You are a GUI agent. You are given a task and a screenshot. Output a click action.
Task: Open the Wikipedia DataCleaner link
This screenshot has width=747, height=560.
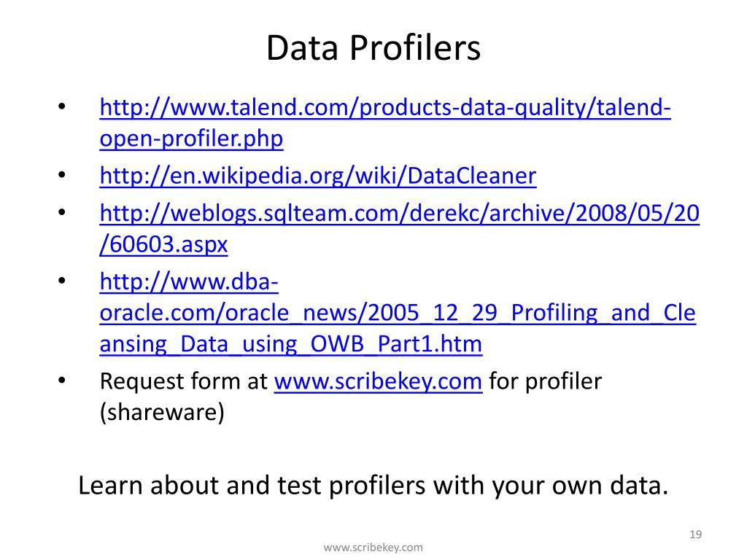(318, 176)
